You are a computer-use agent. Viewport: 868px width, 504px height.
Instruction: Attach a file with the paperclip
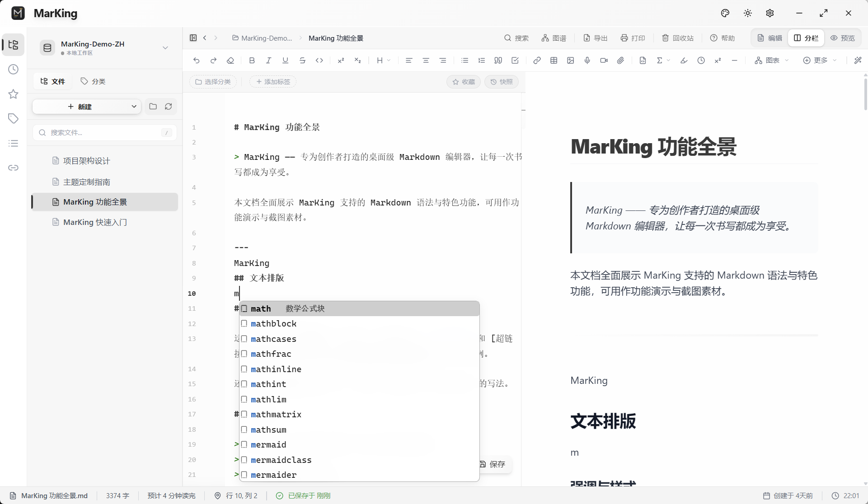coord(621,61)
